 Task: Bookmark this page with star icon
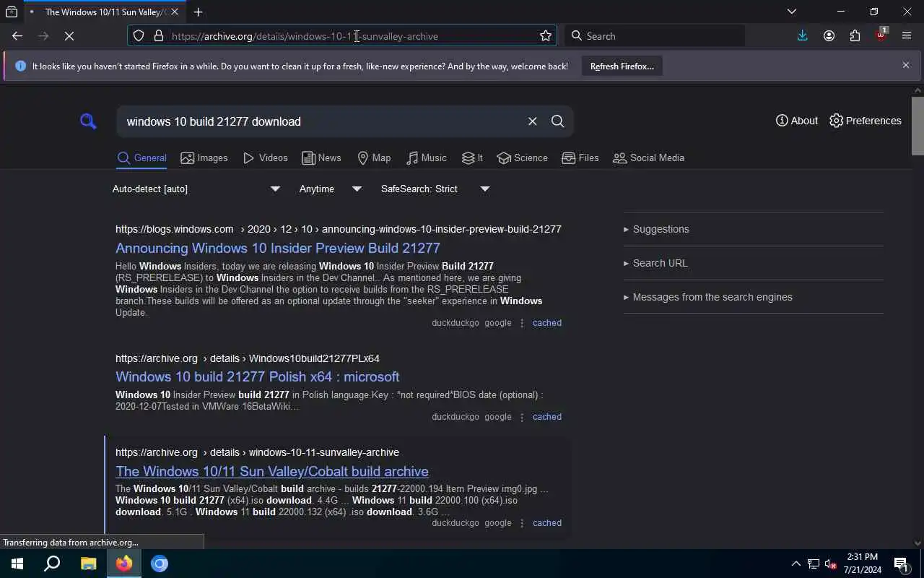click(546, 36)
